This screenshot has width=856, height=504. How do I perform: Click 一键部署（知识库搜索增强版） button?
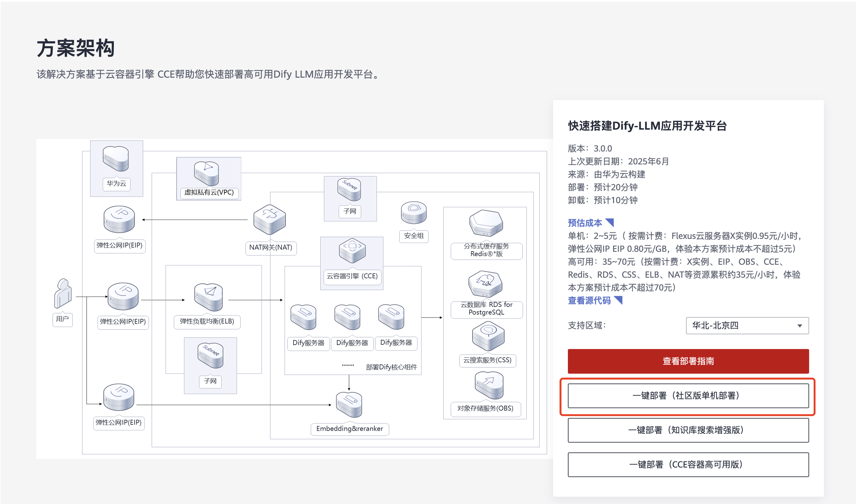[x=688, y=430]
